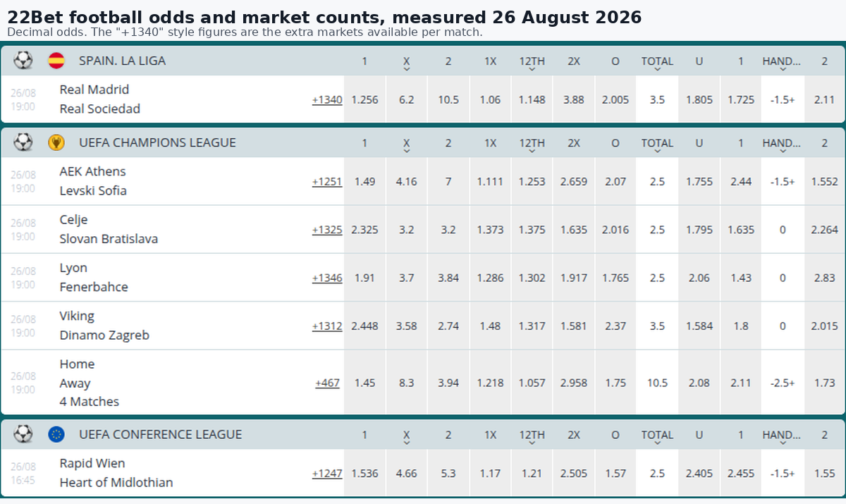
Task: Click the 2X column header in Conference League section
Action: [x=574, y=435]
